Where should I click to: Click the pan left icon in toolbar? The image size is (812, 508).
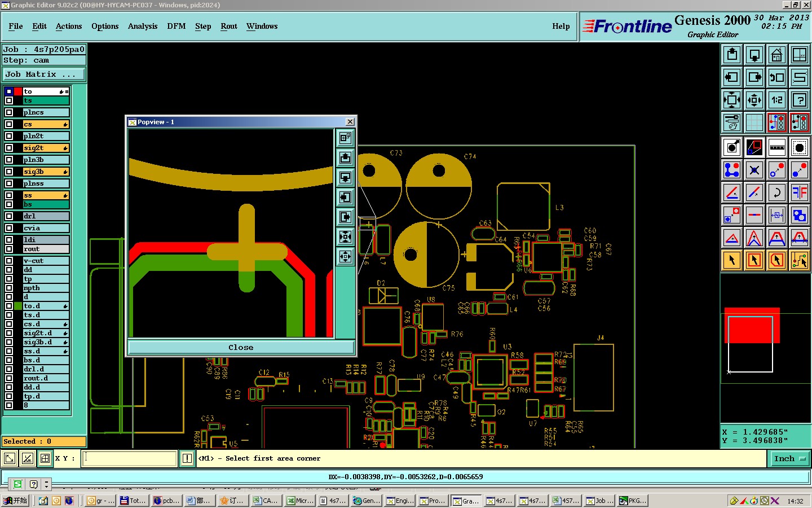pyautogui.click(x=732, y=77)
